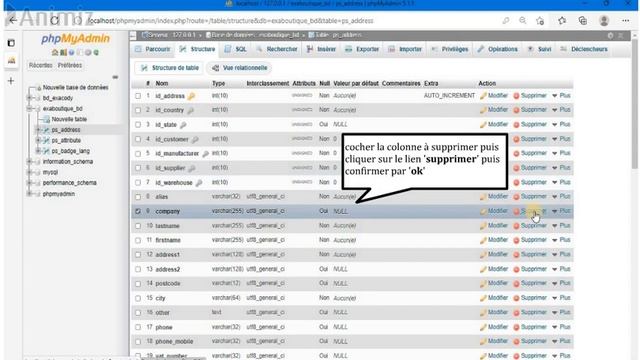Go back with browser back arrow
The width and height of the screenshot is (640, 360).
[13, 20]
